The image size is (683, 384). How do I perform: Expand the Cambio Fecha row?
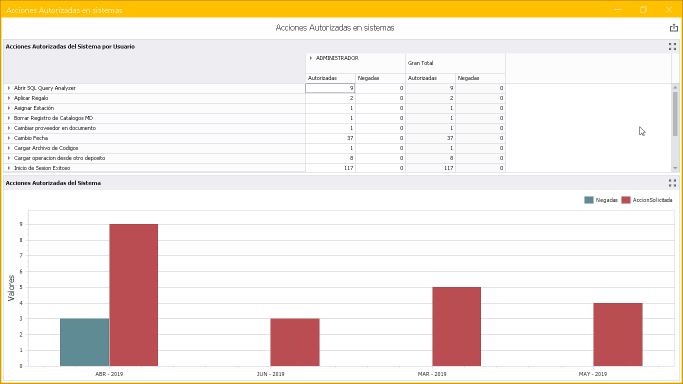coord(9,138)
